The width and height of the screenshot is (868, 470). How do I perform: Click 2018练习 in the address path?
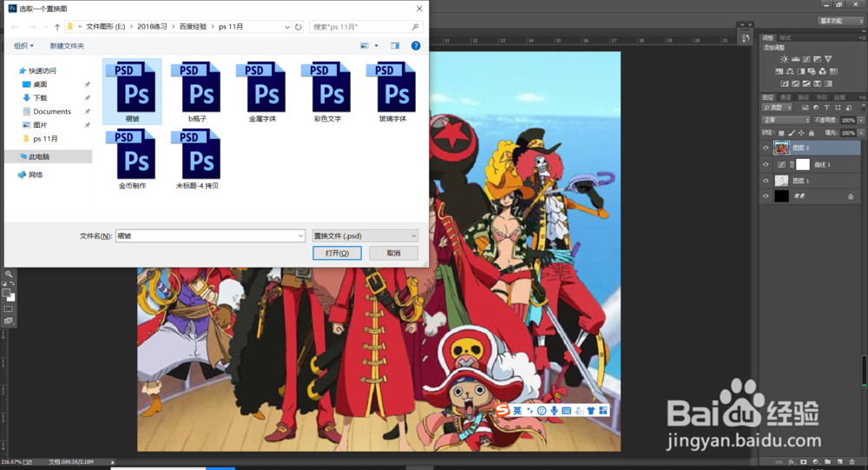pos(152,27)
